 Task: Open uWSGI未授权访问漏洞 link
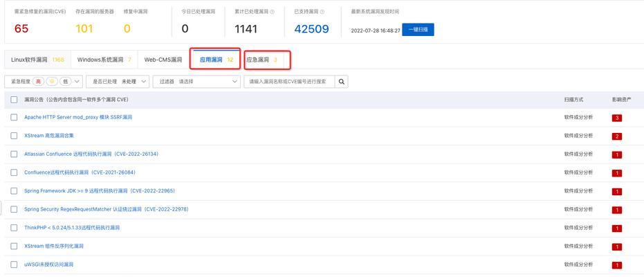pos(49,265)
